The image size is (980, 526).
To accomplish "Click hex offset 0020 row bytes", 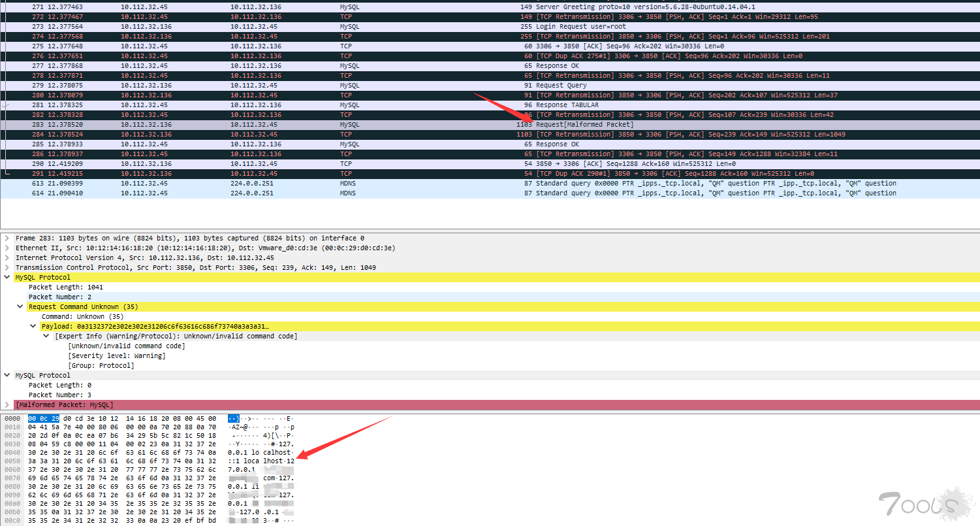I will pos(122,435).
